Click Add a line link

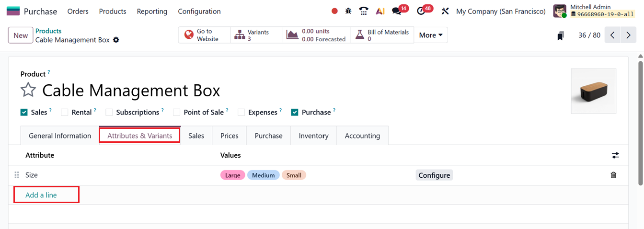coord(41,195)
